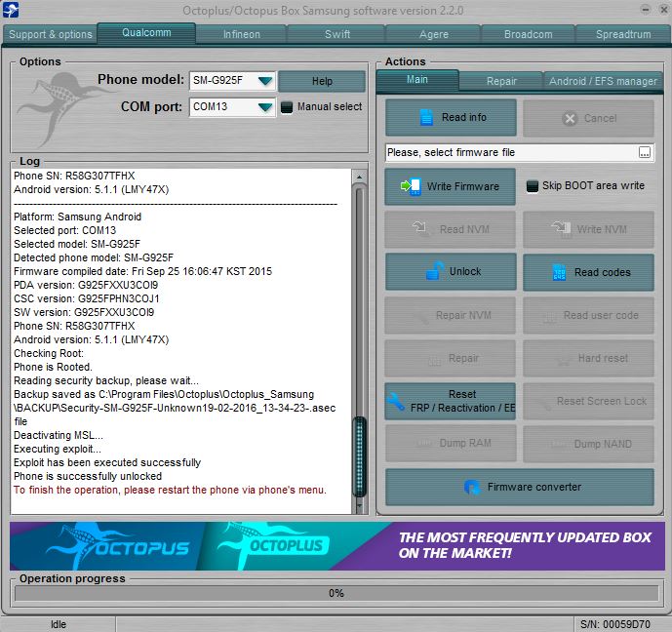Image resolution: width=672 pixels, height=632 pixels.
Task: Enable Manual select checkbox
Action: (x=287, y=106)
